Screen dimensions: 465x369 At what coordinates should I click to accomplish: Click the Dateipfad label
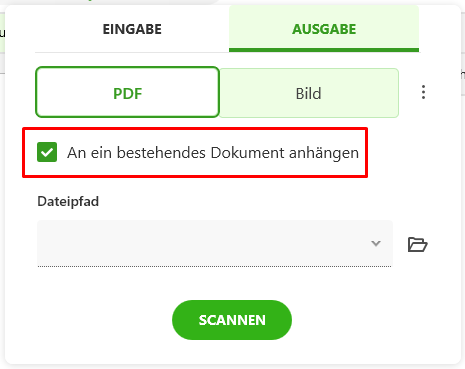click(68, 201)
